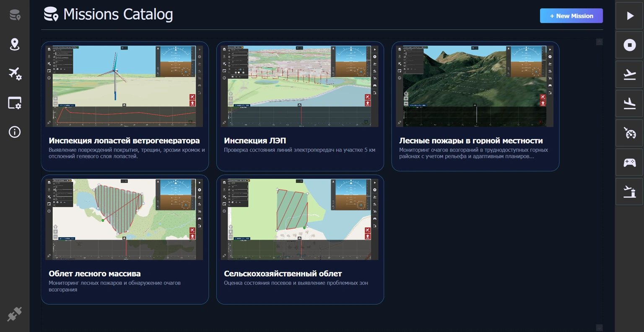The image size is (644, 332).
Task: Stop mission with the stop button
Action: (x=629, y=45)
